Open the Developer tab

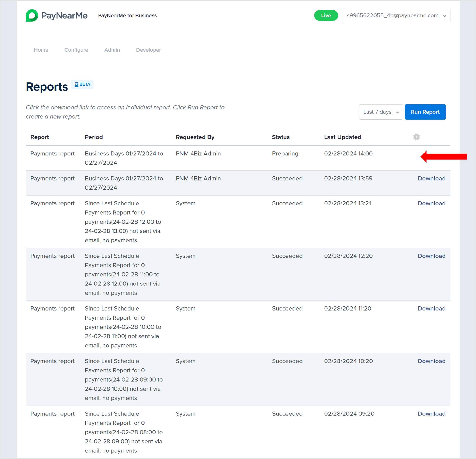click(x=148, y=50)
